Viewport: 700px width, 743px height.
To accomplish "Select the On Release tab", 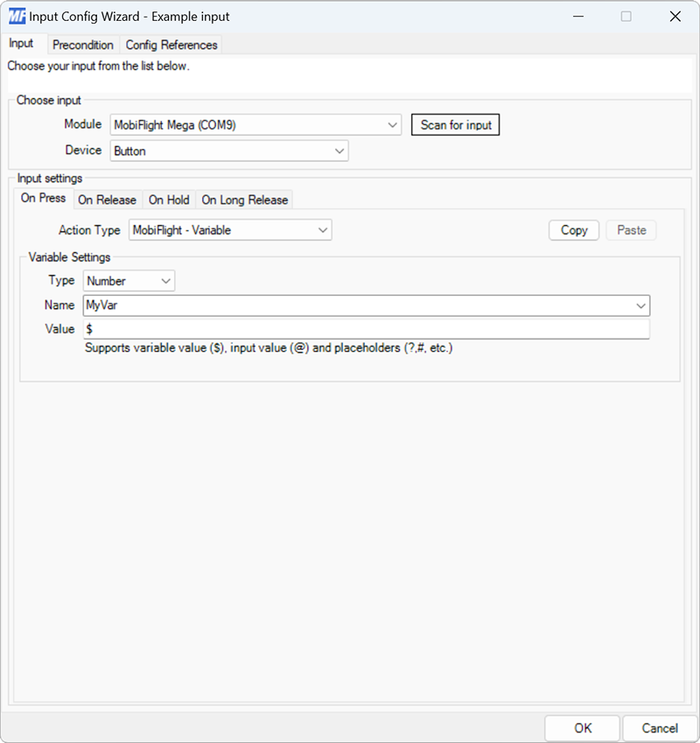I will pos(108,200).
